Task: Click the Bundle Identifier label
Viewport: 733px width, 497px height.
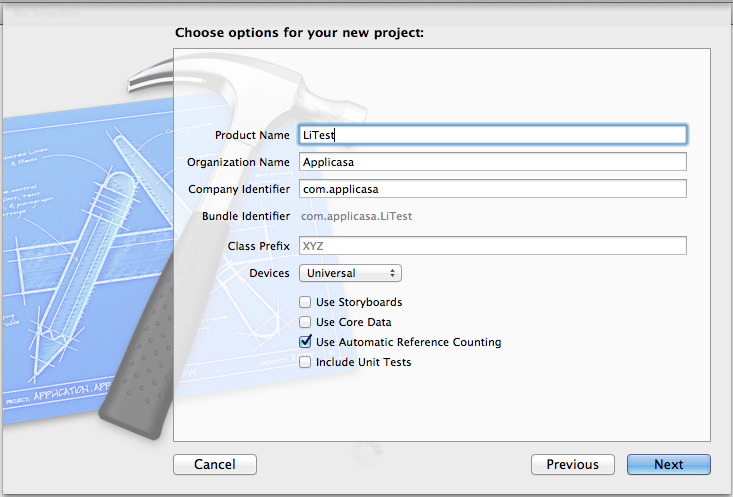Action: click(x=246, y=216)
